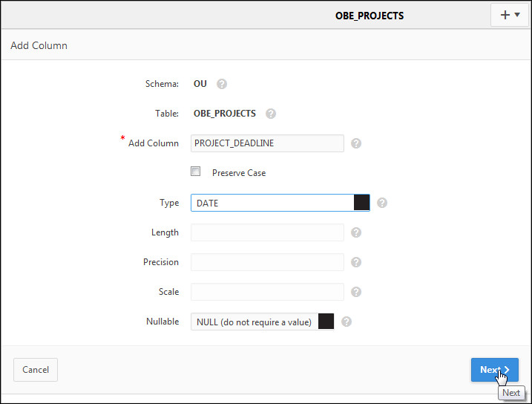The height and width of the screenshot is (404, 532).
Task: Click the OBE_PROJECTS title in the header
Action: click(x=370, y=16)
